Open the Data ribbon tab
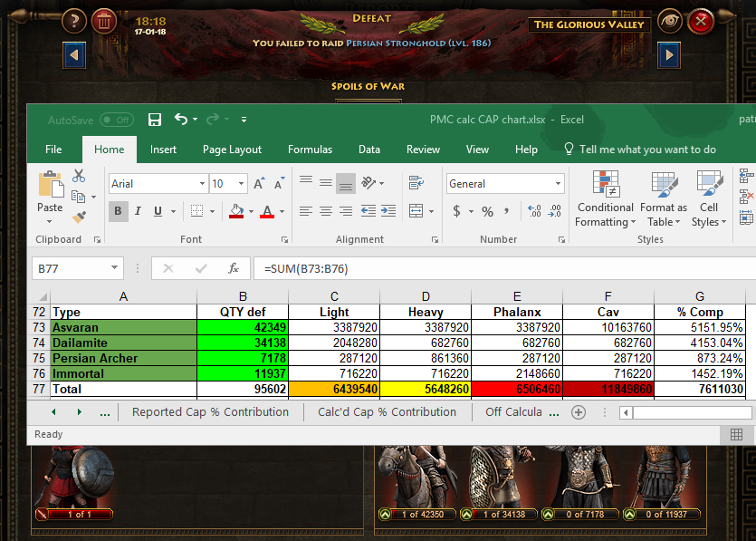Screen dimensions: 756x541 pyautogui.click(x=369, y=150)
